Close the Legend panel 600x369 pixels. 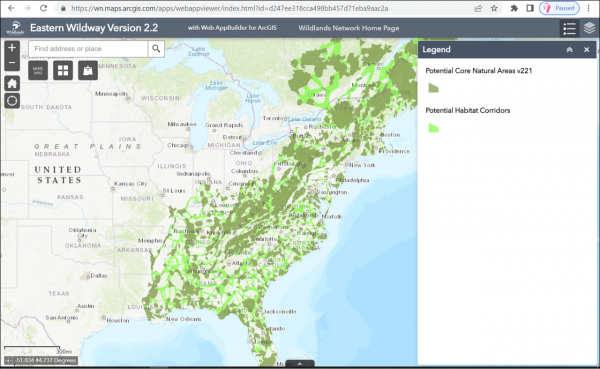(587, 50)
